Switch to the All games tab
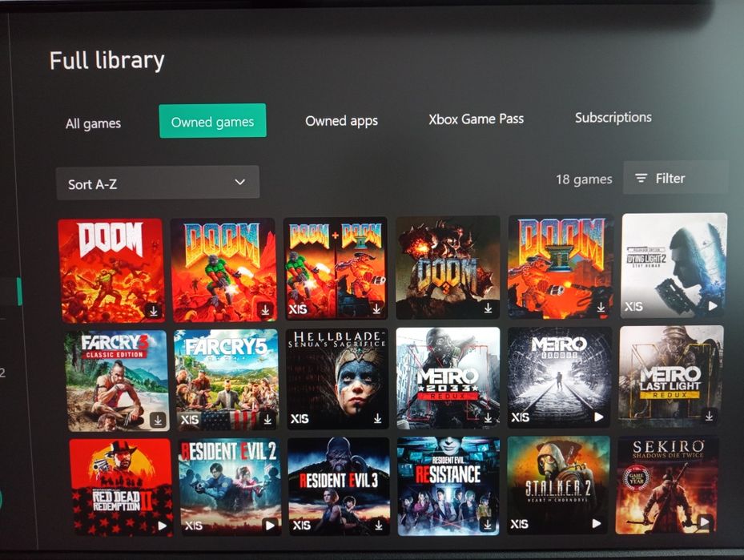 pyautogui.click(x=93, y=124)
